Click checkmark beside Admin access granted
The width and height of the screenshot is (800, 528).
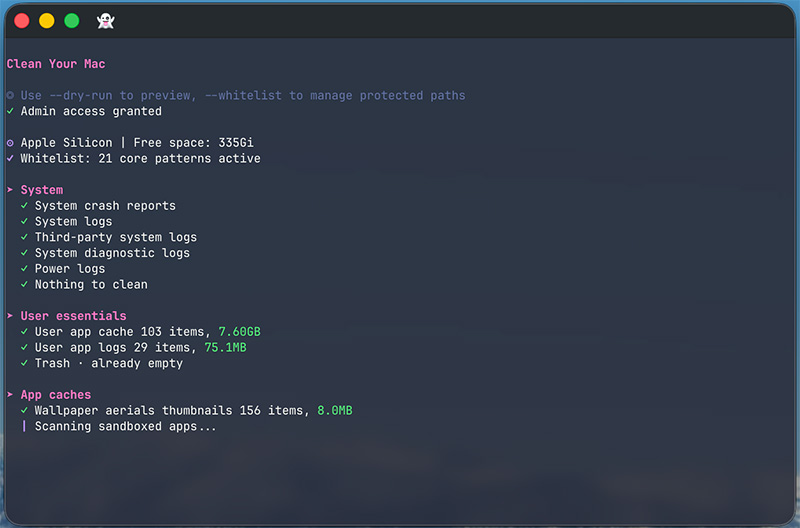(10, 111)
